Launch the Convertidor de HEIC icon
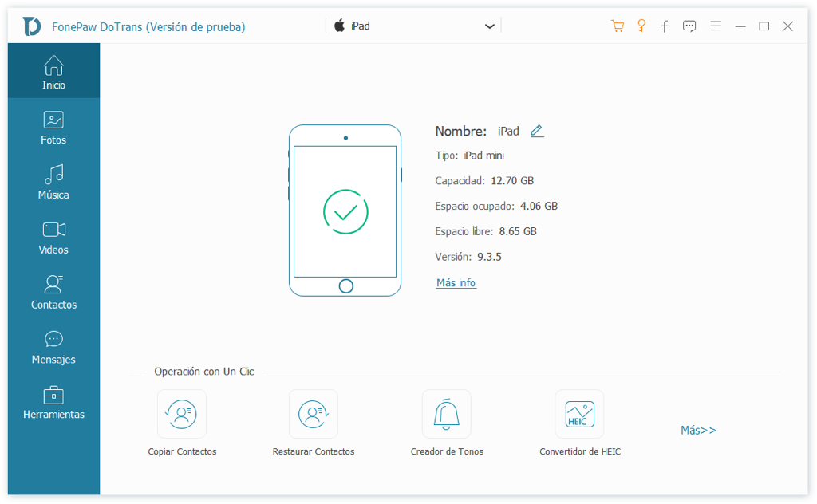 coord(579,414)
